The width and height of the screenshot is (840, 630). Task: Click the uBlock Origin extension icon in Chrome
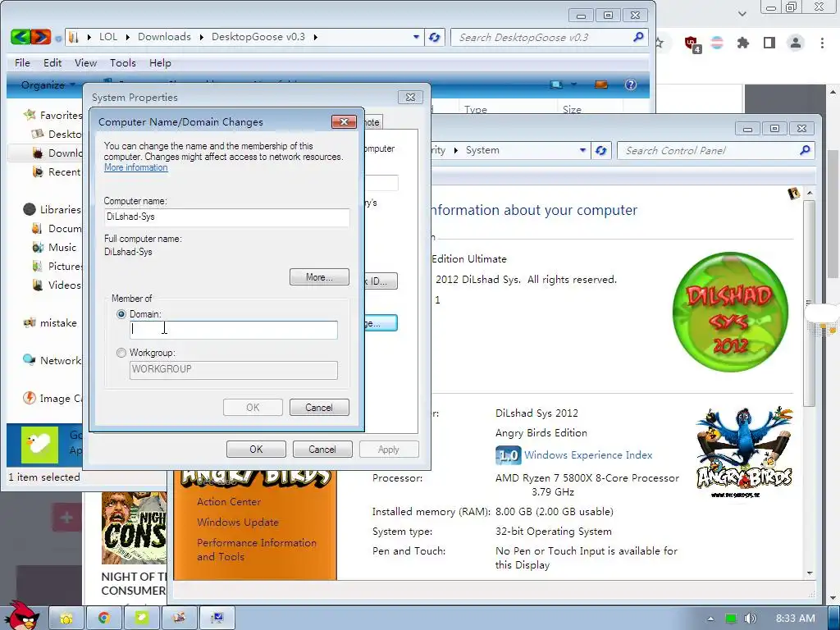coord(692,43)
